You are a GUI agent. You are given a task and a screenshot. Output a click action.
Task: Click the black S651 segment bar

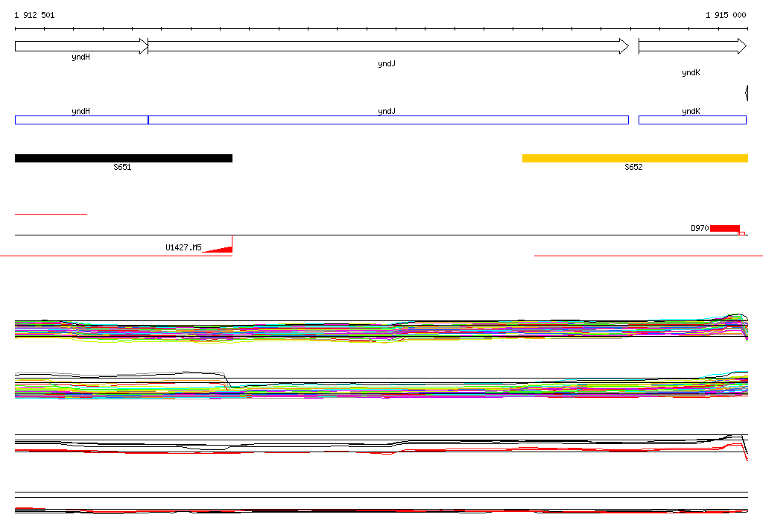click(x=124, y=158)
